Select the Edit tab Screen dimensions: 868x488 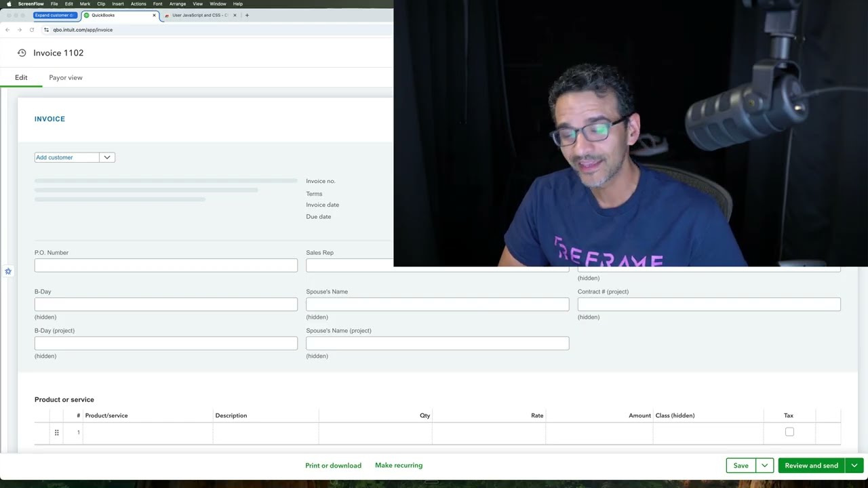(x=21, y=77)
